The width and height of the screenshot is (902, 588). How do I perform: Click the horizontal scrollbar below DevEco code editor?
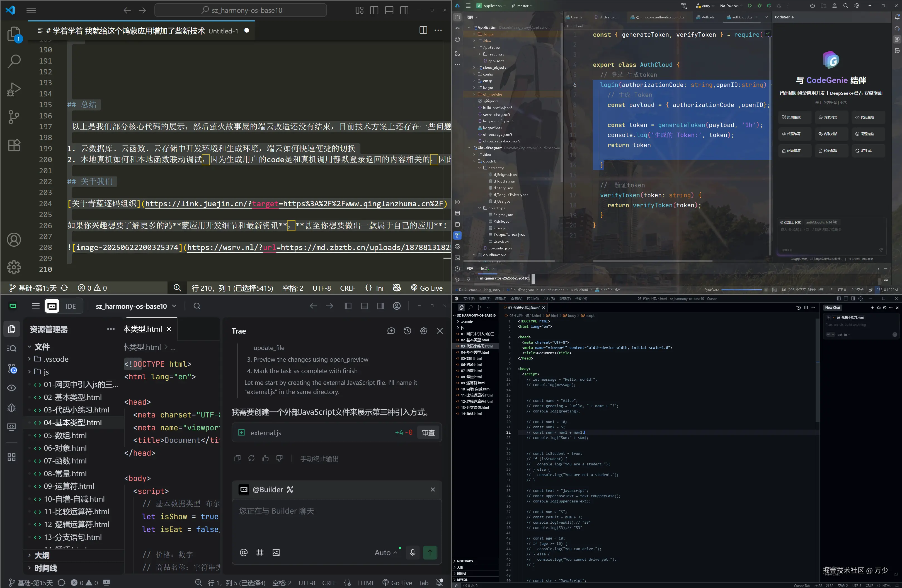click(x=652, y=261)
